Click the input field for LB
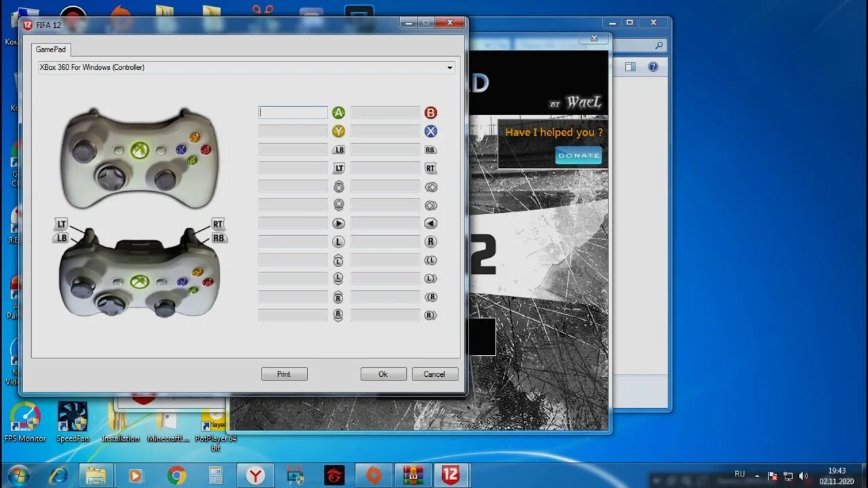868x488 pixels. pyautogui.click(x=293, y=150)
